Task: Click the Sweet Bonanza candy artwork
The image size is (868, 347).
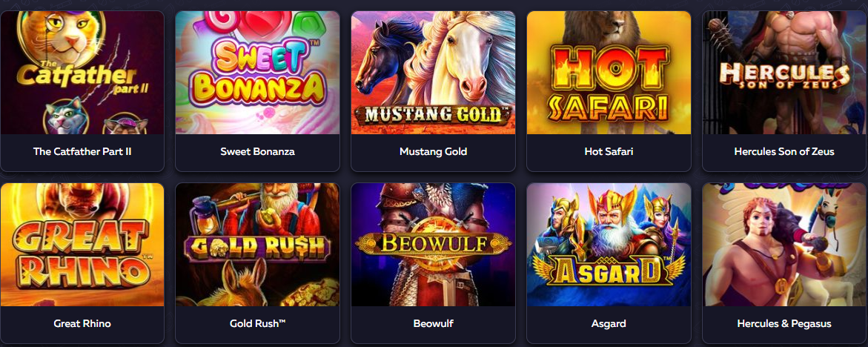Action: 257,73
